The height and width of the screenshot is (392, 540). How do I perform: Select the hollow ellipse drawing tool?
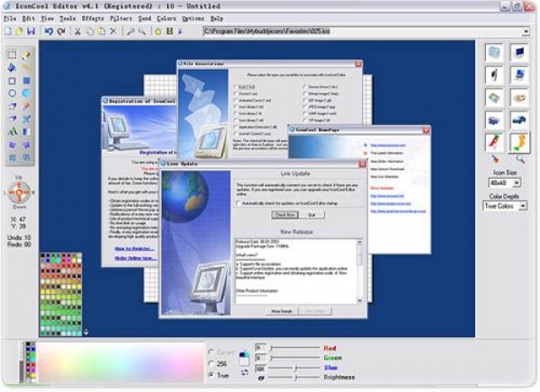point(13,93)
